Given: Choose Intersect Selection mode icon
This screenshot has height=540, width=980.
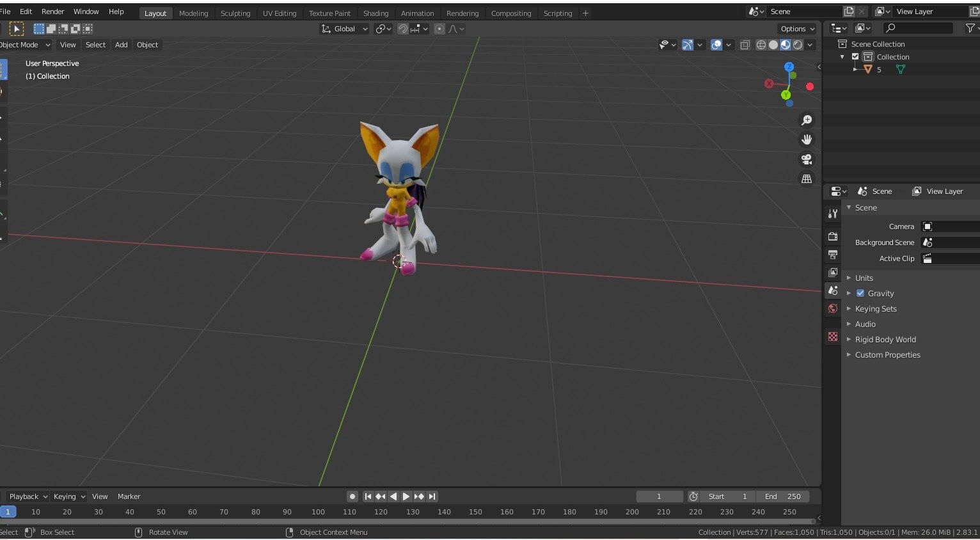Looking at the screenshot, I should point(88,29).
